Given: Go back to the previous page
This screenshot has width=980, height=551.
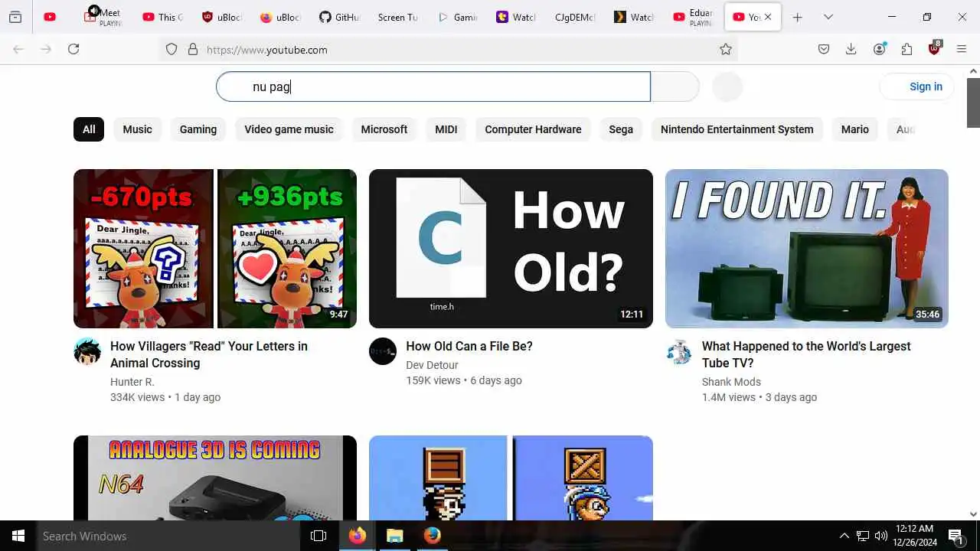Looking at the screenshot, I should point(18,49).
